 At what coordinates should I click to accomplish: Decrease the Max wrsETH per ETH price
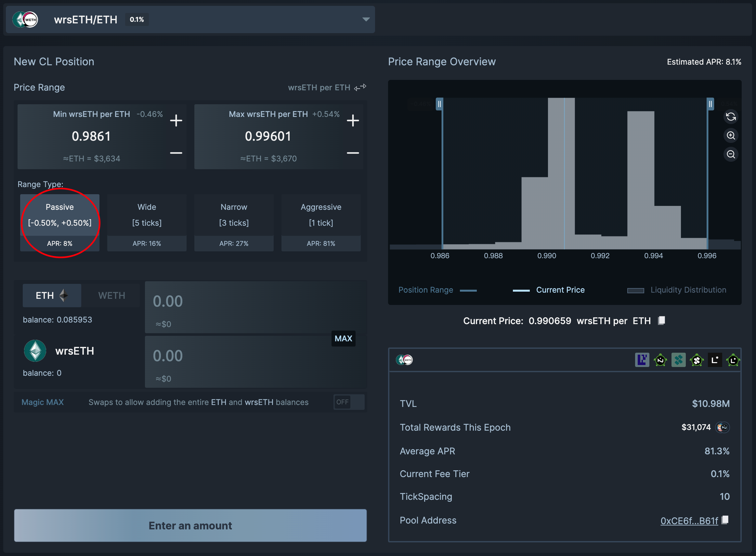353,153
